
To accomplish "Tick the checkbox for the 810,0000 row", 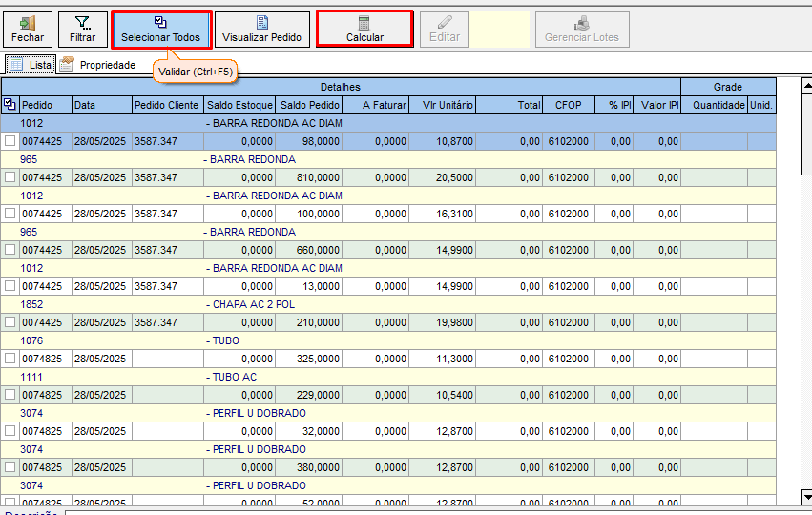I will click(10, 177).
